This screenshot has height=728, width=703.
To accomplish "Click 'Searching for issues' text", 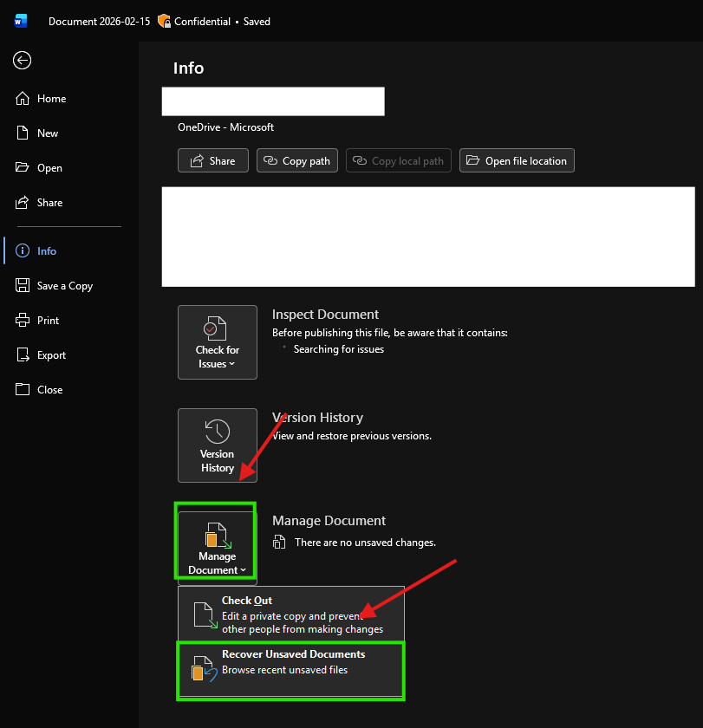I will pyautogui.click(x=339, y=349).
